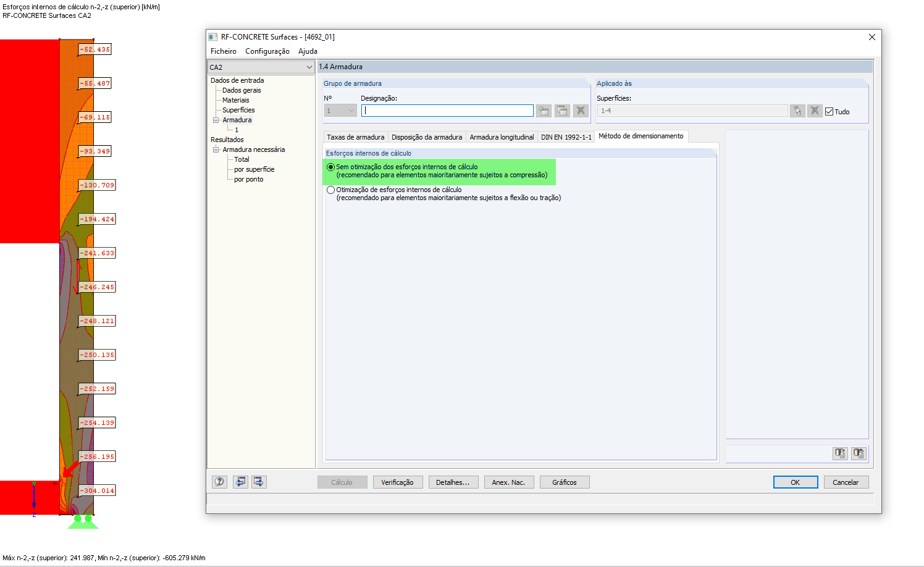This screenshot has width=924, height=567.
Task: Create new reinforcement group icon
Action: 544,111
